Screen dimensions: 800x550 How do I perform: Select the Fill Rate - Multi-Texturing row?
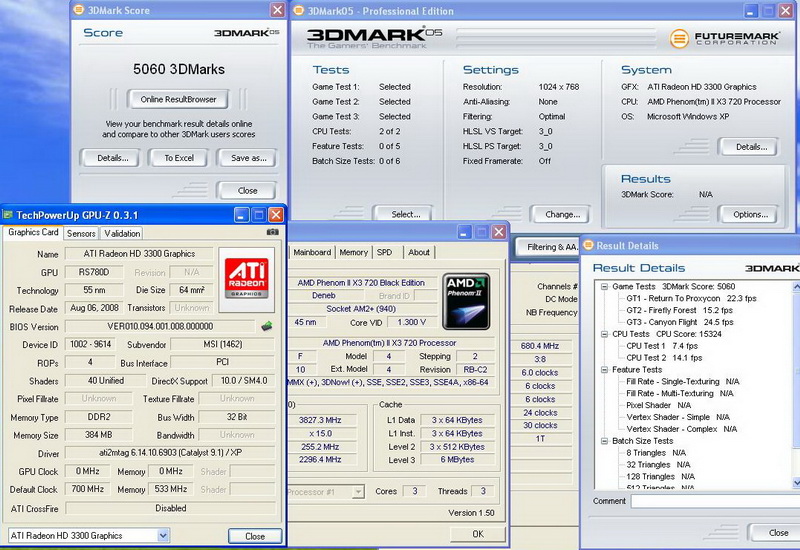coord(680,393)
